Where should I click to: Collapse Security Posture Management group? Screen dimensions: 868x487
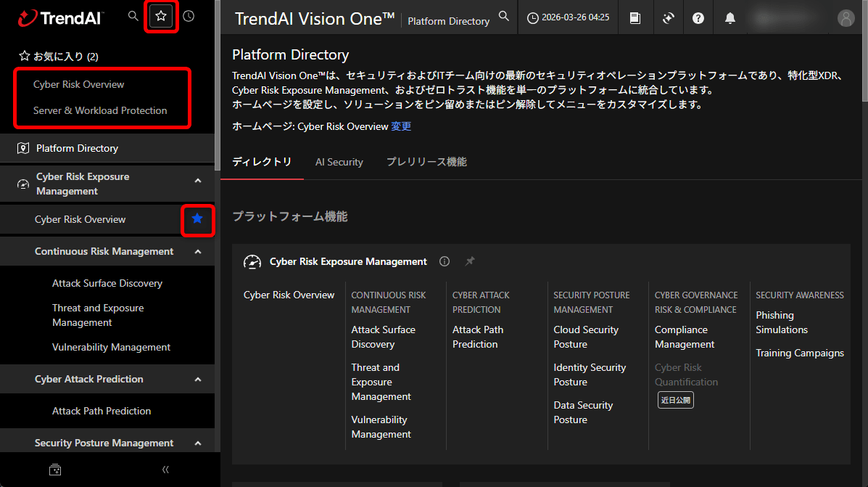pyautogui.click(x=198, y=443)
